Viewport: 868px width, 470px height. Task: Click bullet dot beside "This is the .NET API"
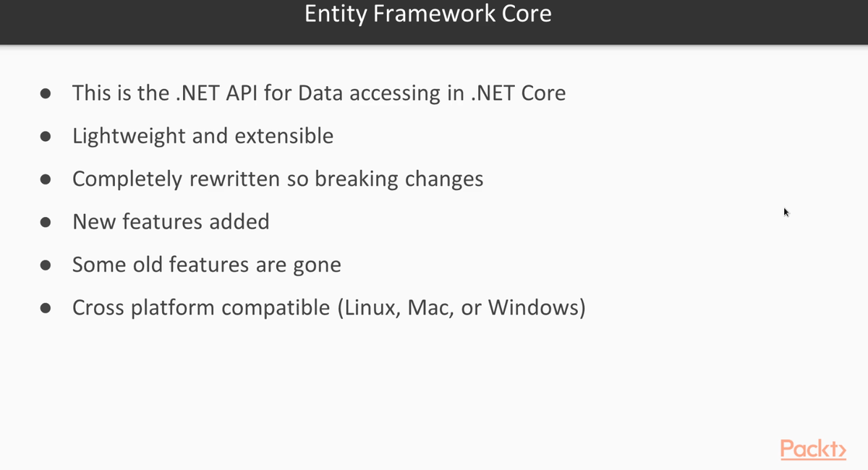coord(46,94)
